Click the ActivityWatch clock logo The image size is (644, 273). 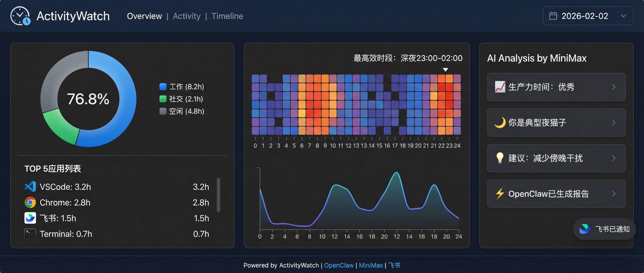click(20, 16)
